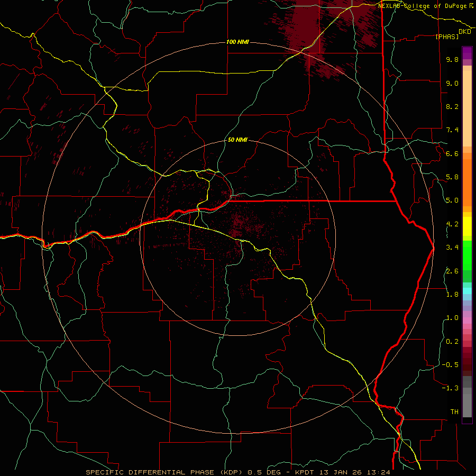Click the 50 NMI range ring label

click(x=237, y=140)
